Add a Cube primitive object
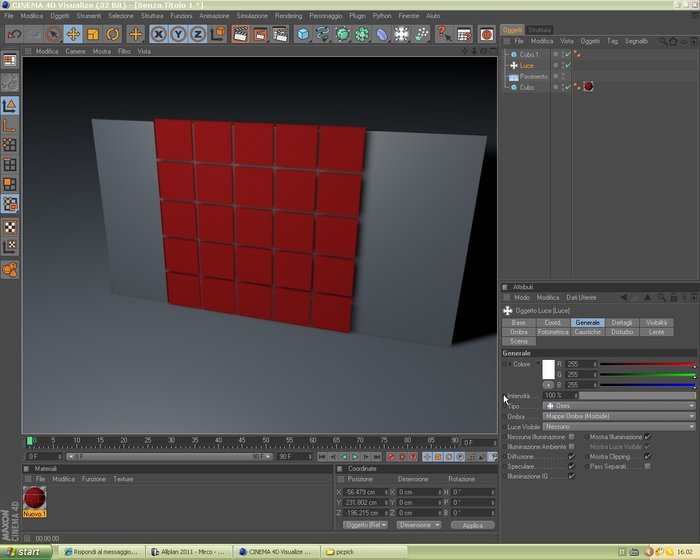The height and width of the screenshot is (560, 700). coord(303,34)
